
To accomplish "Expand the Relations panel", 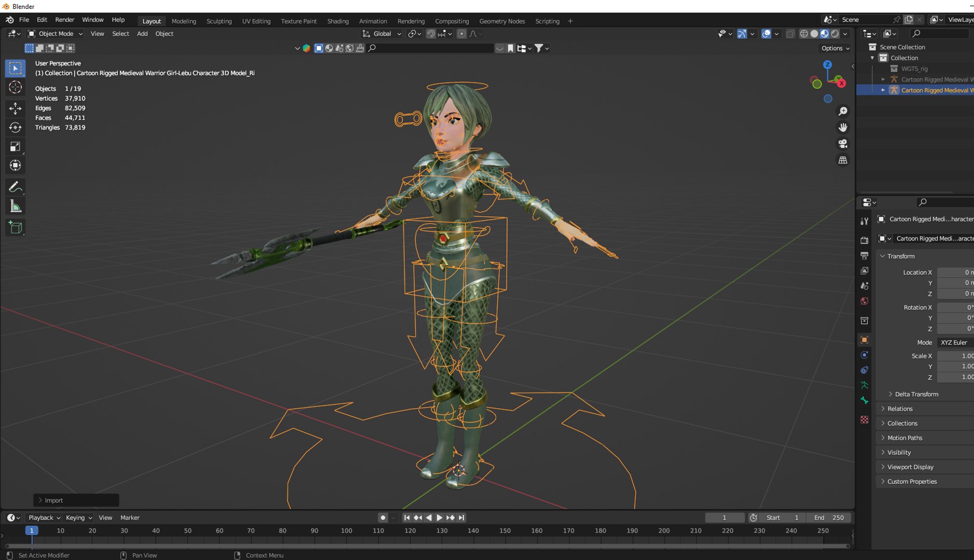I will pyautogui.click(x=900, y=409).
